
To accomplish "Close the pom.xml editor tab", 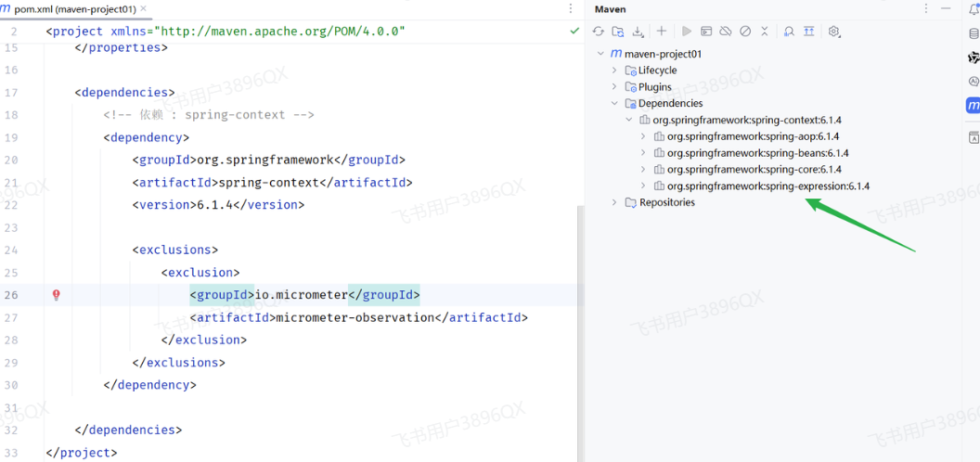I will [143, 8].
